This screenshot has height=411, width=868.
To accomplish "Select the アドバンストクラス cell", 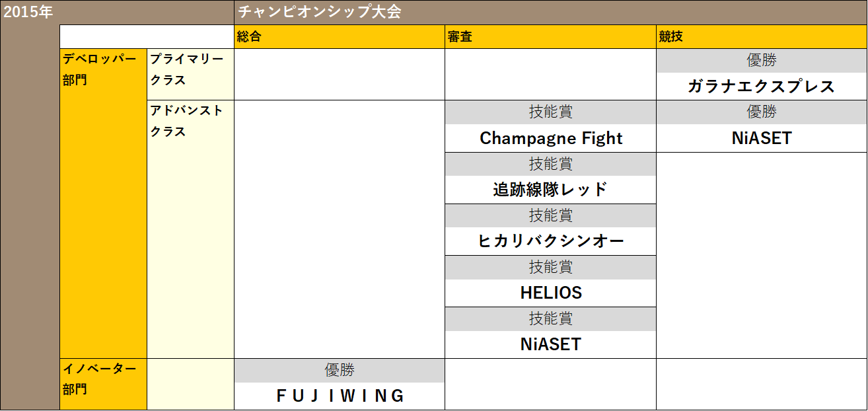I will pyautogui.click(x=190, y=121).
